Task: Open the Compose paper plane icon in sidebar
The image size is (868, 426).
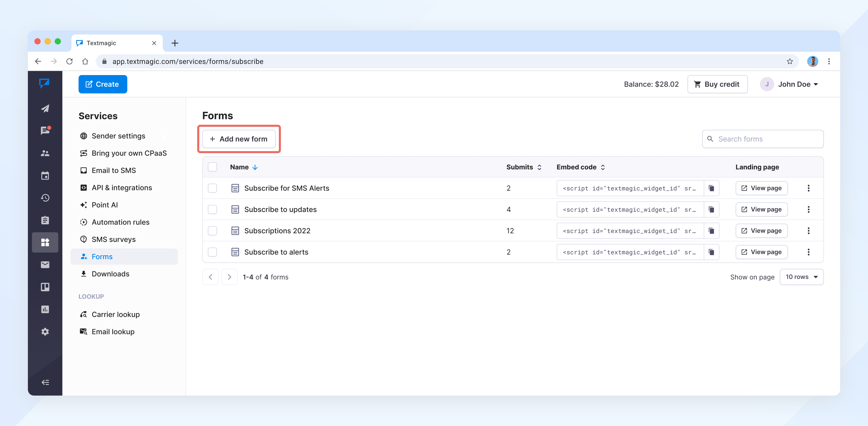Action: coord(45,109)
